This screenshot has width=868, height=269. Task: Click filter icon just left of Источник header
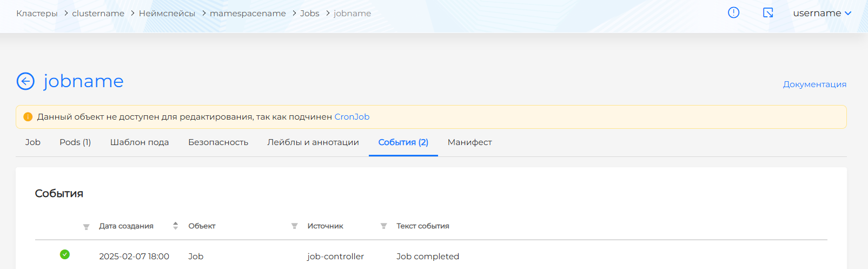[x=294, y=226]
